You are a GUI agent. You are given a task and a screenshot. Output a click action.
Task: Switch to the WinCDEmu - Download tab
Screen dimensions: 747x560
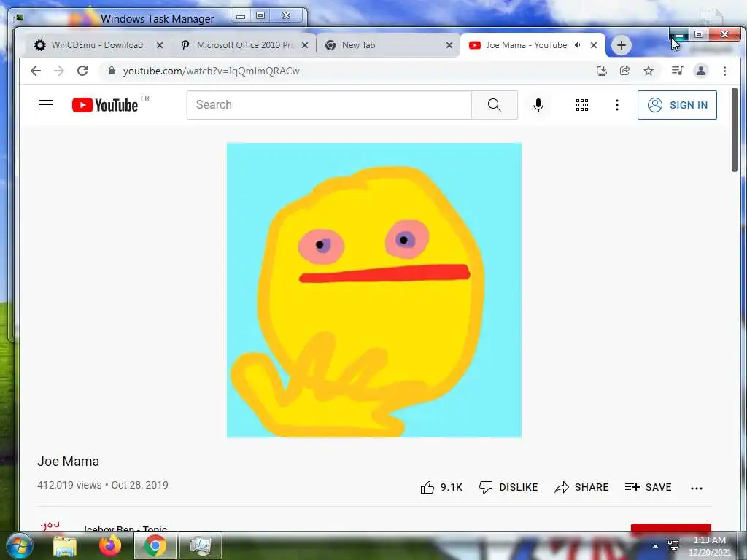pyautogui.click(x=97, y=45)
